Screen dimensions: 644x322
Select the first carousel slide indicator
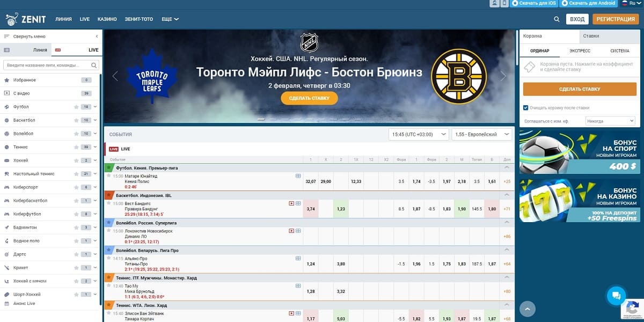(261, 119)
